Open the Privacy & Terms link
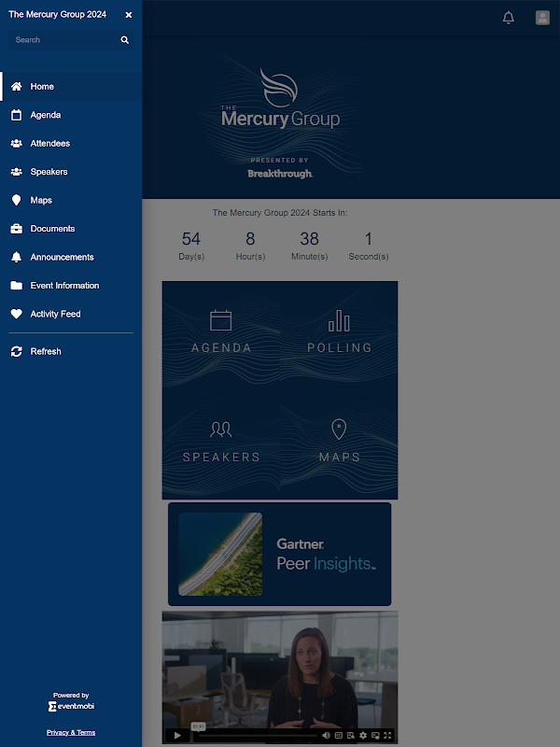The image size is (560, 747). tap(71, 733)
